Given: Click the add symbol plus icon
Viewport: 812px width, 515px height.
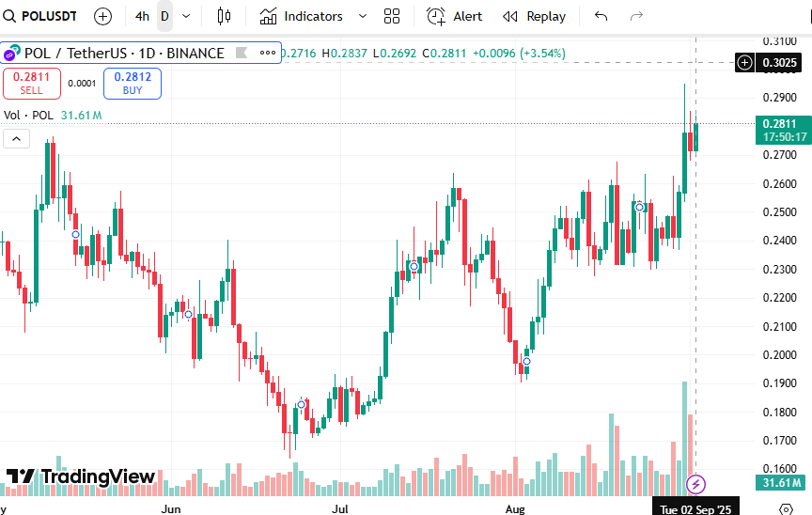Looking at the screenshot, I should 102,16.
